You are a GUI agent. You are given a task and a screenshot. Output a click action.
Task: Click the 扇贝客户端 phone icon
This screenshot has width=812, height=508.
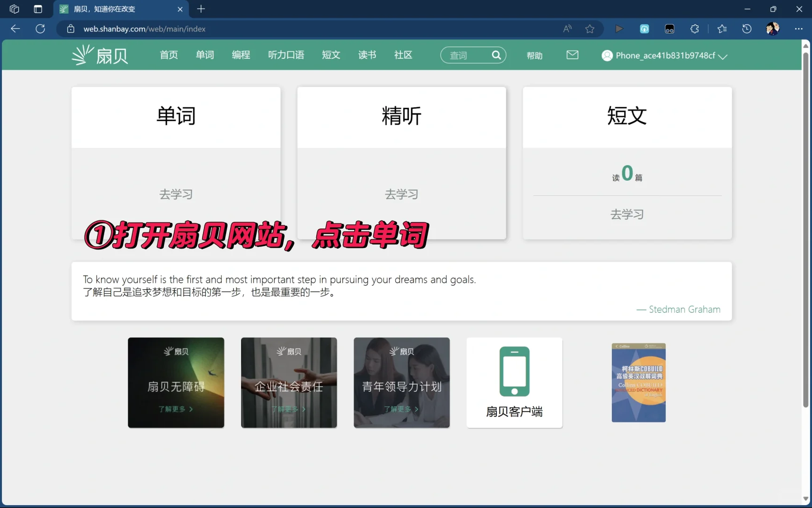click(x=514, y=372)
